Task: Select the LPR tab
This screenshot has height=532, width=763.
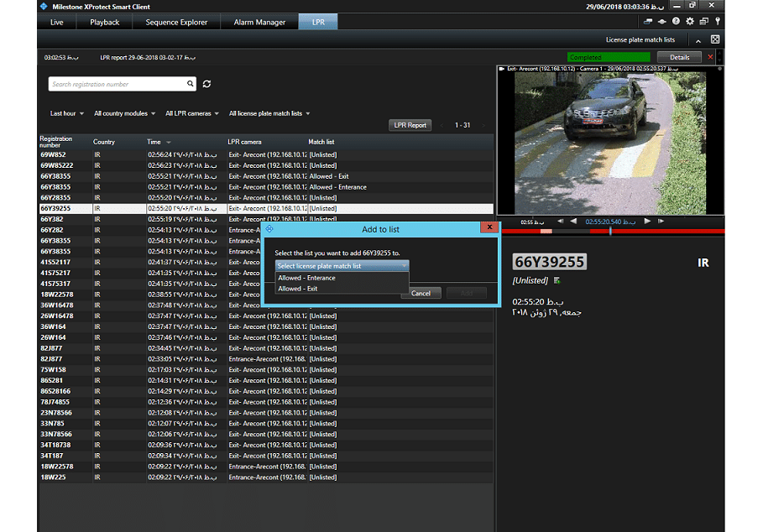Action: tap(318, 23)
